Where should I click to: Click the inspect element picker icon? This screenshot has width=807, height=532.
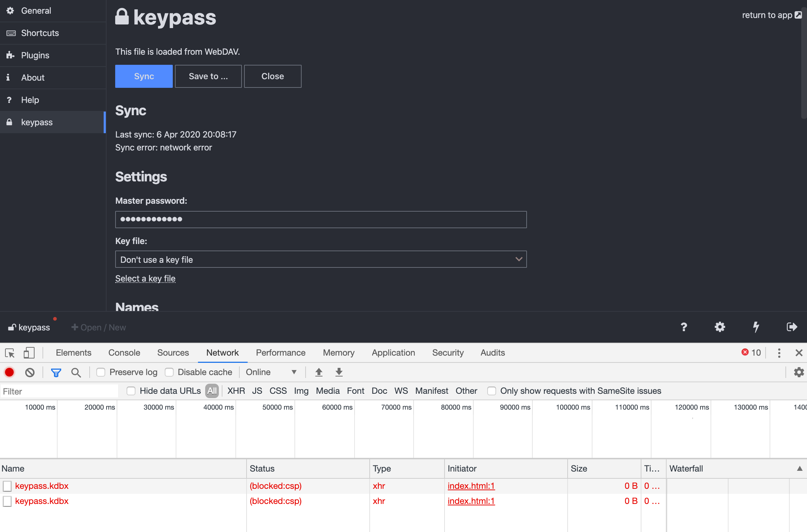click(x=10, y=353)
